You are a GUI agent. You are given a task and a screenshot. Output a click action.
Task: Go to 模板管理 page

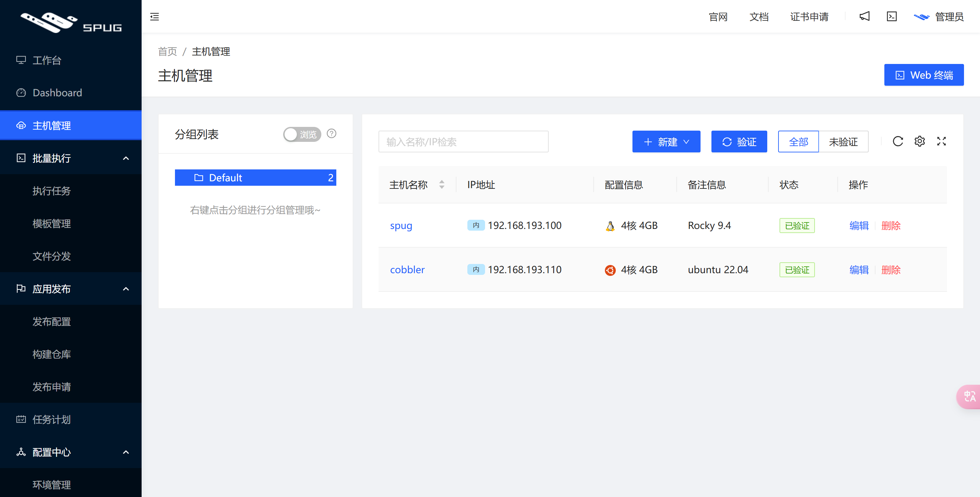pos(71,223)
